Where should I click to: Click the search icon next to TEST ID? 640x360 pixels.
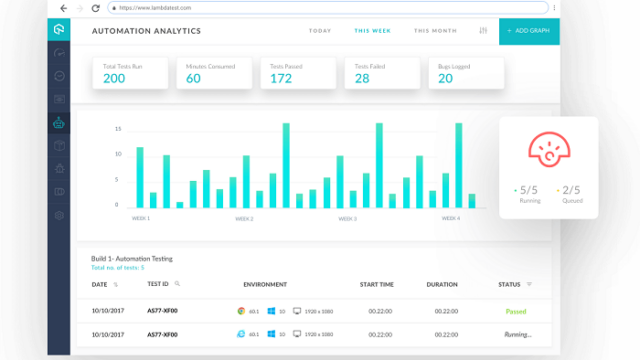pyautogui.click(x=177, y=284)
